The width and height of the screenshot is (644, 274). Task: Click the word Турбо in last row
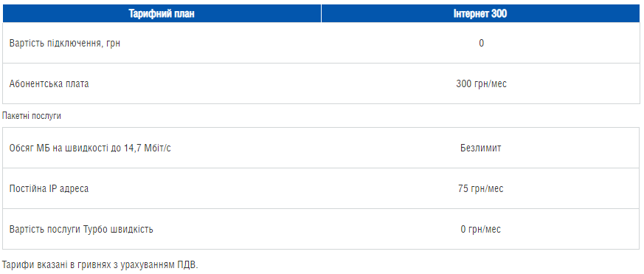click(96, 229)
